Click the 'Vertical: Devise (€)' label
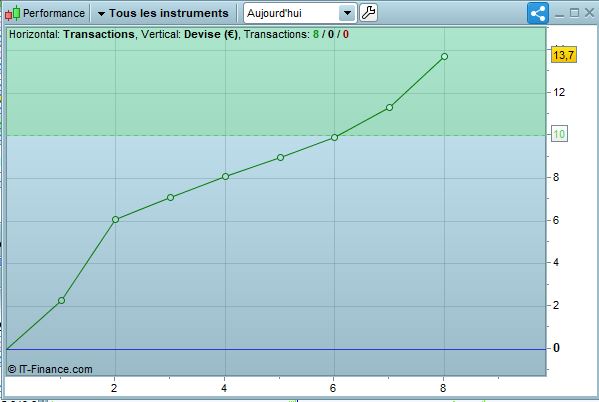Screen dimensions: 599x402 tap(189, 34)
